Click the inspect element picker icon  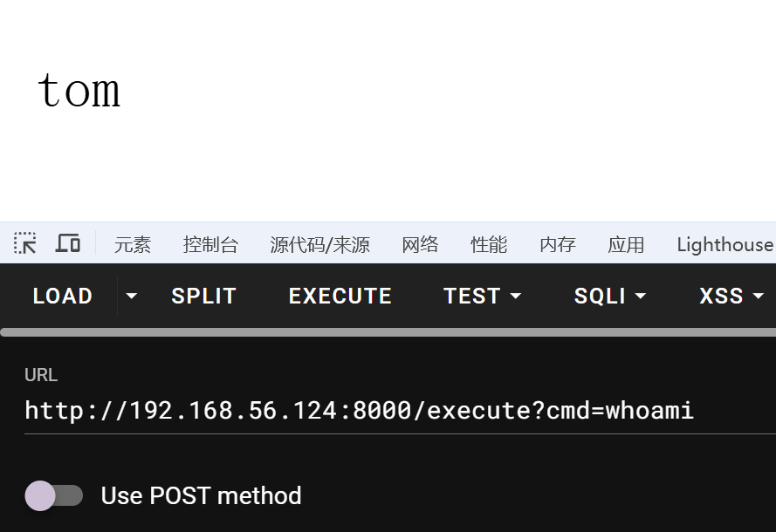pyautogui.click(x=25, y=243)
